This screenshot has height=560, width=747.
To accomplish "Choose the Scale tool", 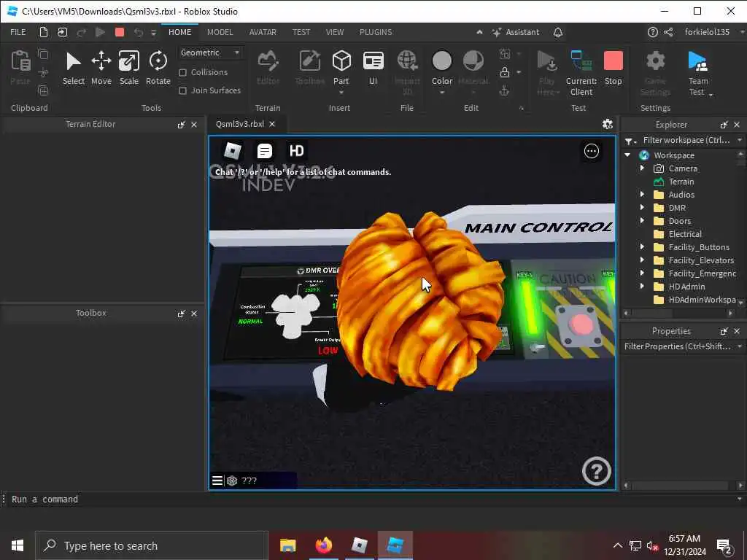I will (x=128, y=68).
